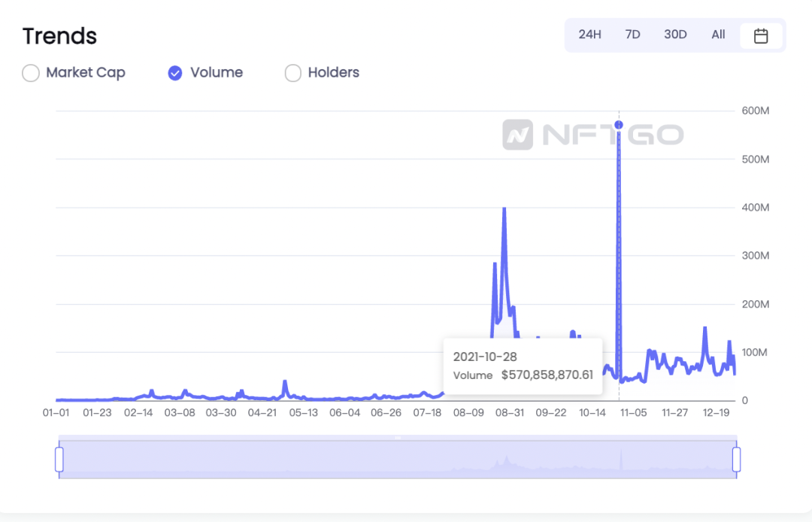The image size is (812, 522).
Task: Click the NFTGO watermark logo
Action: point(593,135)
